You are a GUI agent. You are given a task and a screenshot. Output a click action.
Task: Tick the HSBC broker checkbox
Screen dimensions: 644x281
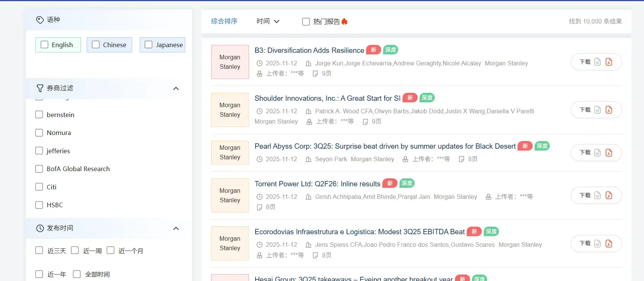click(x=39, y=205)
